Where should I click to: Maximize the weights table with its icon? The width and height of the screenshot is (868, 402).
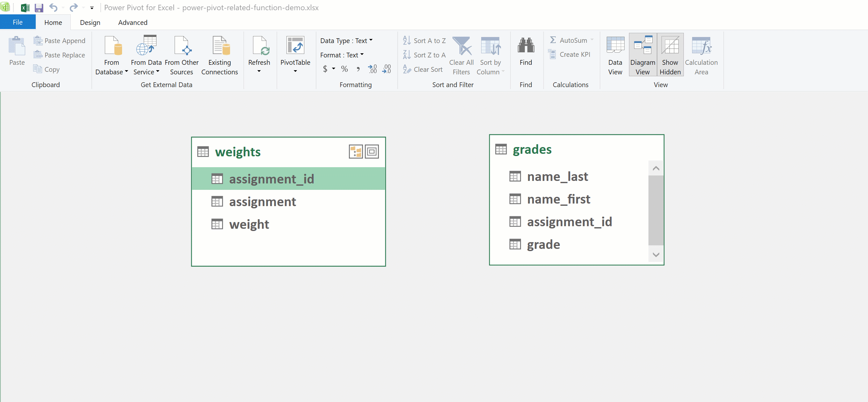372,152
